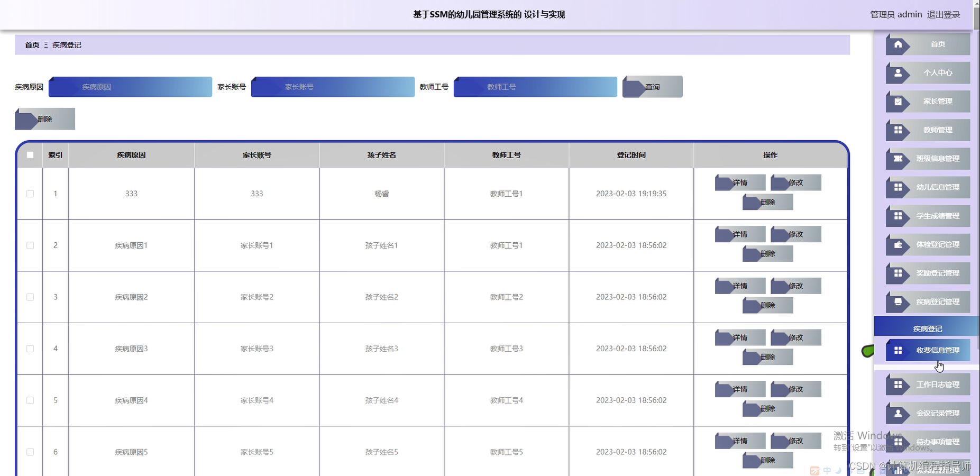980x476 pixels.
Task: Click 疾病登记 in the breadcrumb
Action: pyautogui.click(x=67, y=45)
